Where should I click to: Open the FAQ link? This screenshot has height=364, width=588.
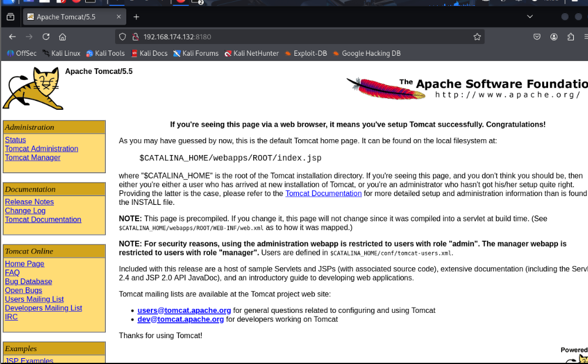pyautogui.click(x=12, y=272)
